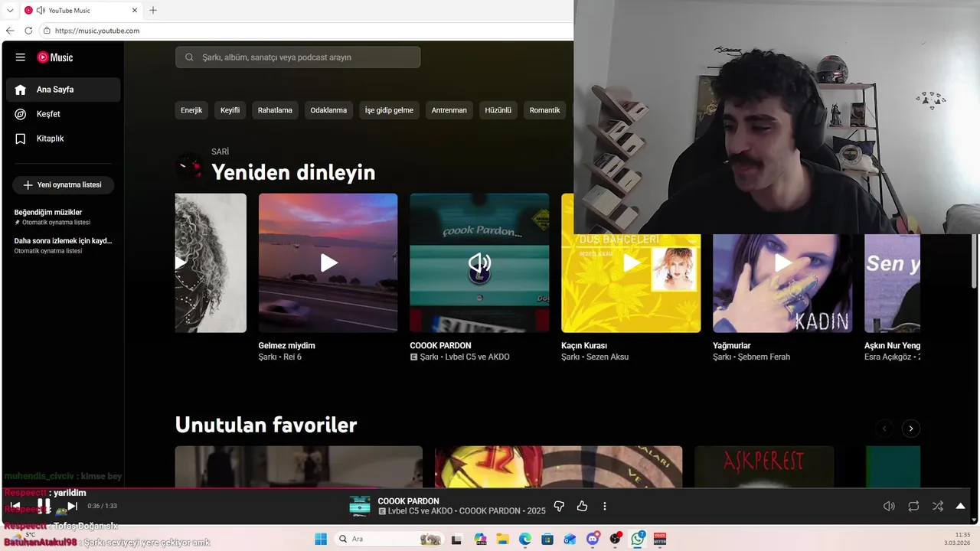Open the Yağmurlar song title

[732, 346]
